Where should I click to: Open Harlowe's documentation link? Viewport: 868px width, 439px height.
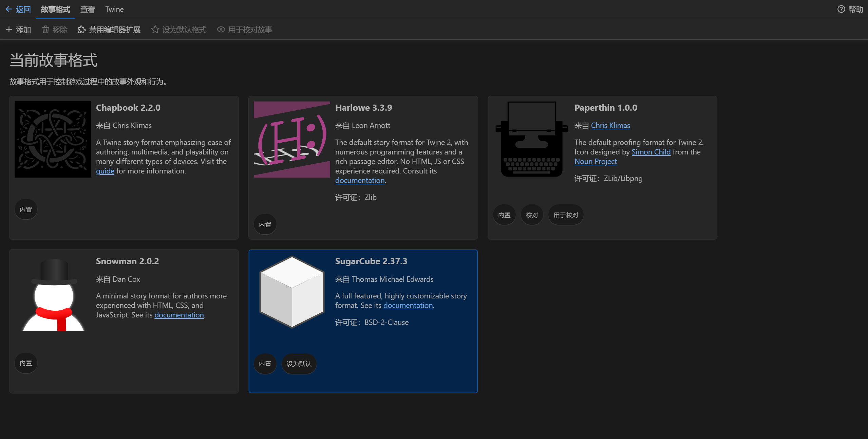click(360, 180)
